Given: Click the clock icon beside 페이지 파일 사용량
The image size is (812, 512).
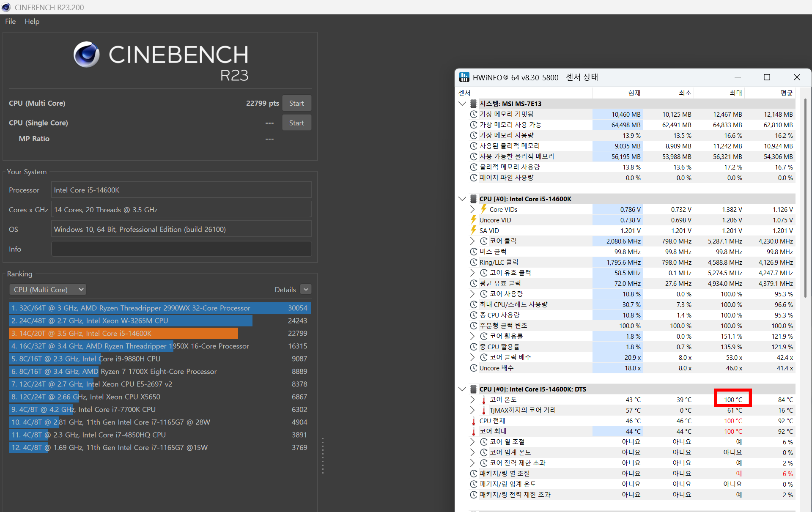Looking at the screenshot, I should [x=474, y=178].
